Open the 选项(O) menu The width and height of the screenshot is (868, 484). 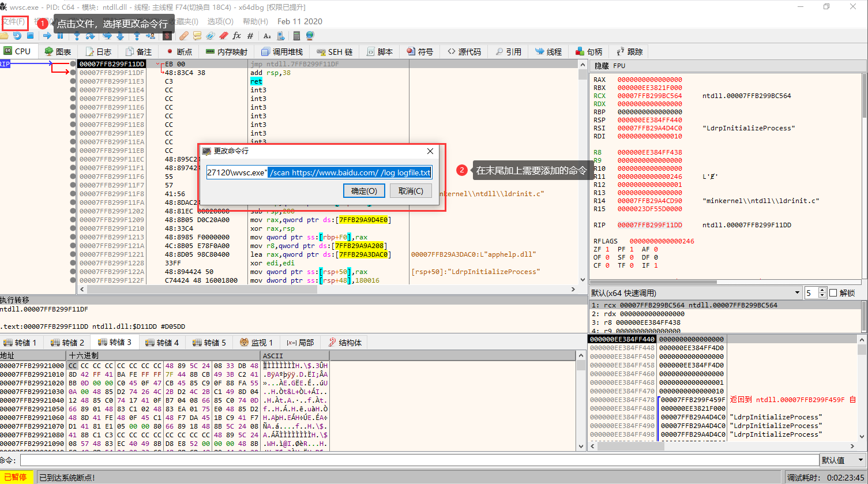pyautogui.click(x=220, y=21)
